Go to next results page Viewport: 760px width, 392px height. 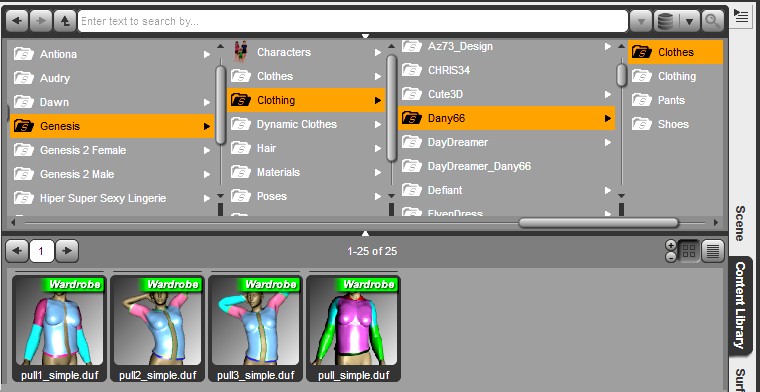click(67, 251)
